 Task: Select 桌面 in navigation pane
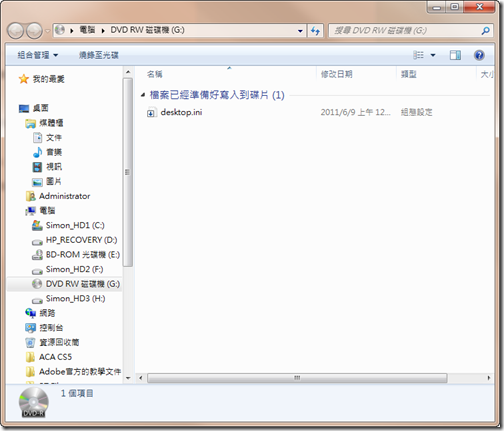(41, 108)
